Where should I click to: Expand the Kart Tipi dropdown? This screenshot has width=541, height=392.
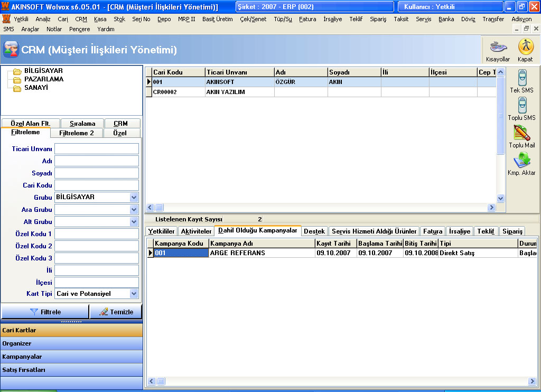pos(134,294)
